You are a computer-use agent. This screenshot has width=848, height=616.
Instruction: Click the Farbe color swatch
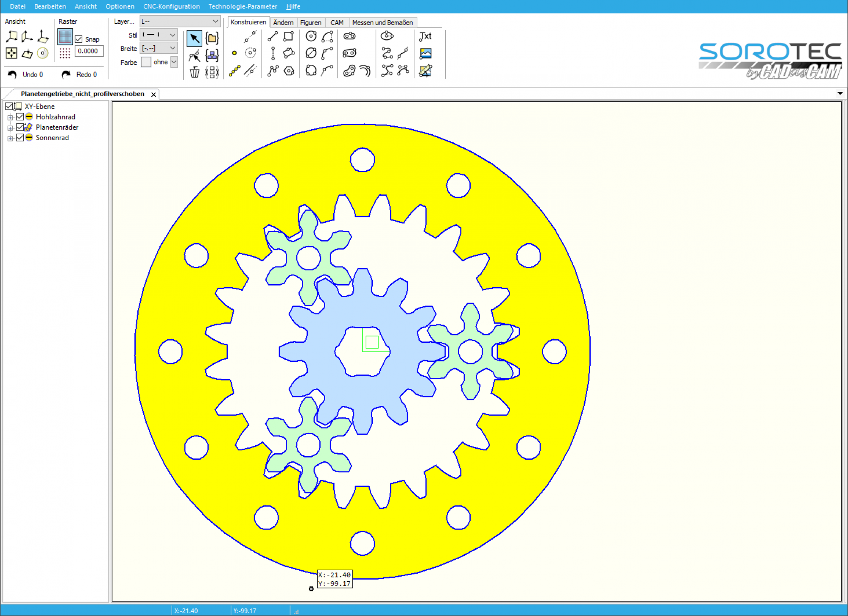point(145,62)
